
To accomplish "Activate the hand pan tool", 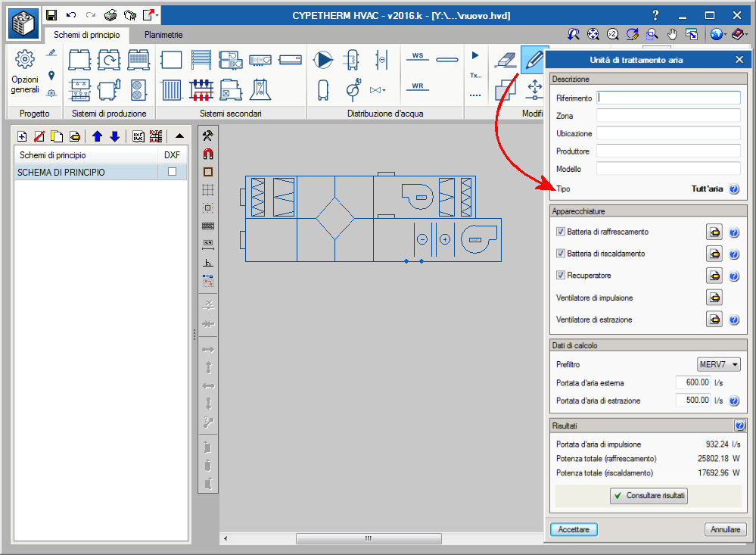I will click(x=672, y=34).
